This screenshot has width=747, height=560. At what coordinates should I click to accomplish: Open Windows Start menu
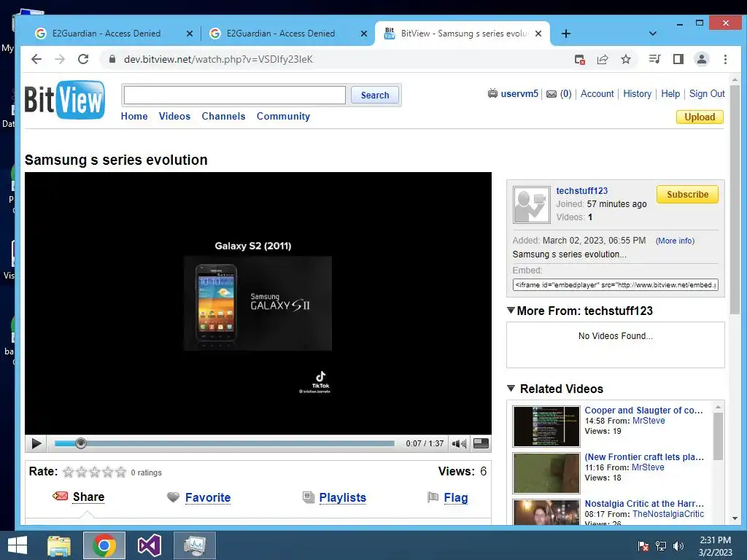tap(18, 545)
